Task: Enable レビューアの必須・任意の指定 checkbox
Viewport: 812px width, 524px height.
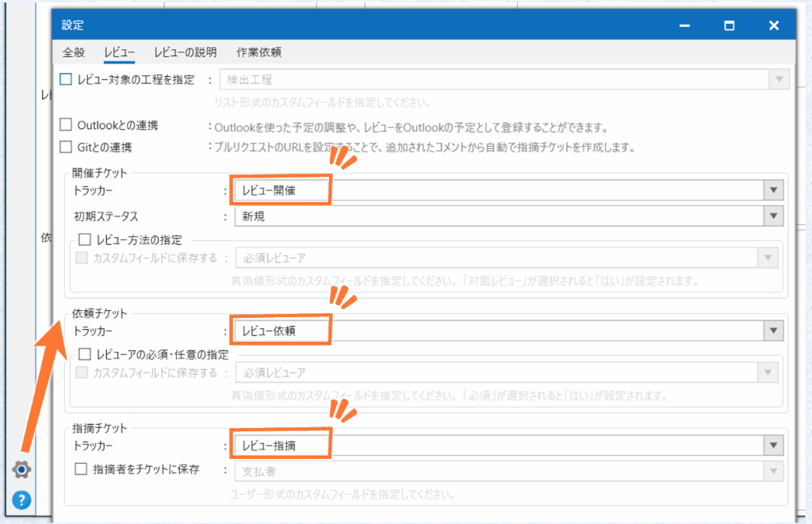Action: coord(85,354)
